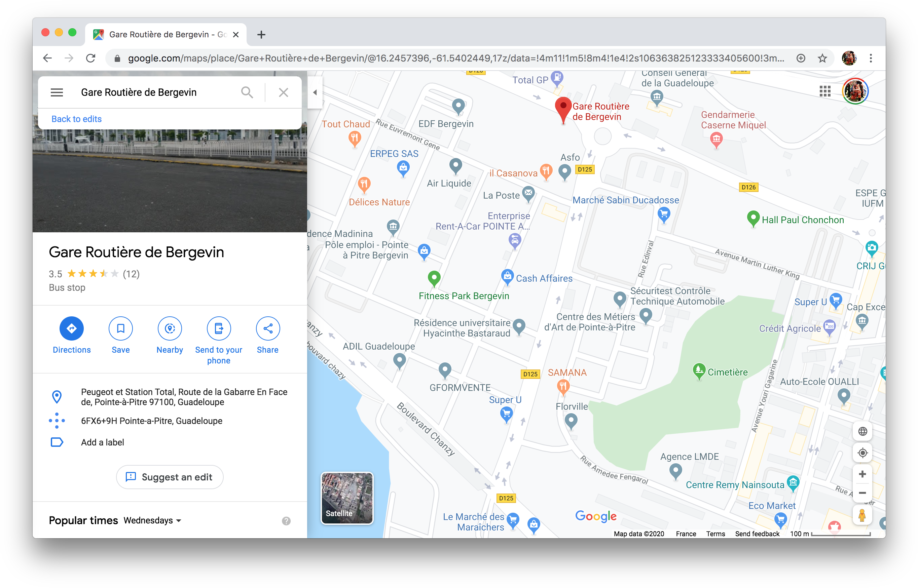Go back in the browser
The image size is (918, 588).
click(x=47, y=58)
